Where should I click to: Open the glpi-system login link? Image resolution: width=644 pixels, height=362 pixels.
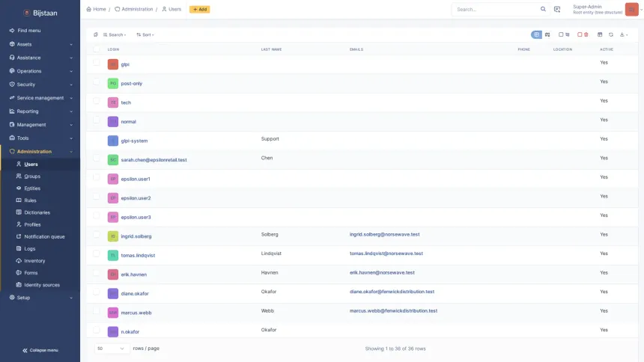click(x=134, y=141)
